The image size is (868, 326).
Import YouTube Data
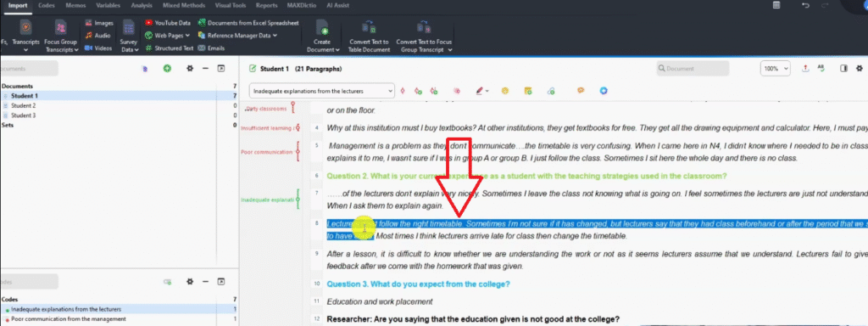point(168,23)
